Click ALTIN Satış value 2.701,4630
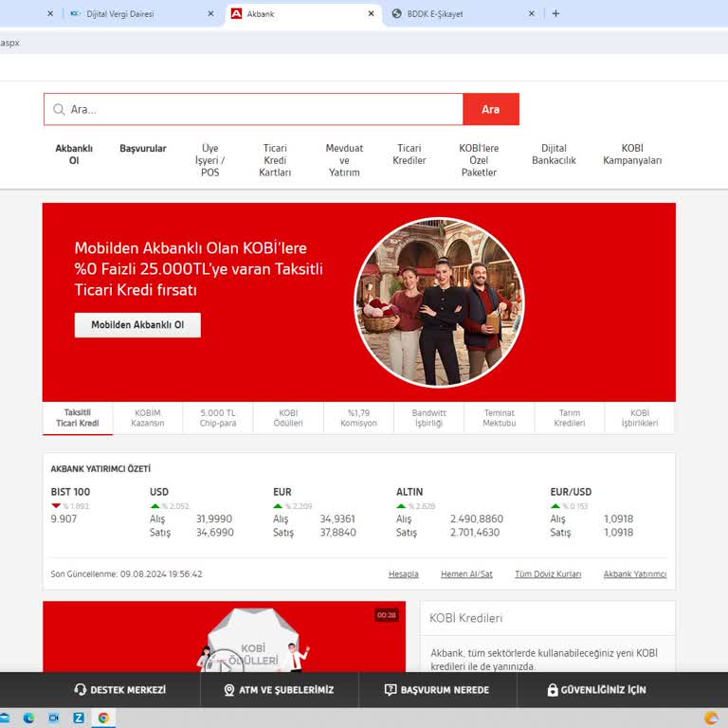Screen dimensions: 728x728 pyautogui.click(x=475, y=533)
